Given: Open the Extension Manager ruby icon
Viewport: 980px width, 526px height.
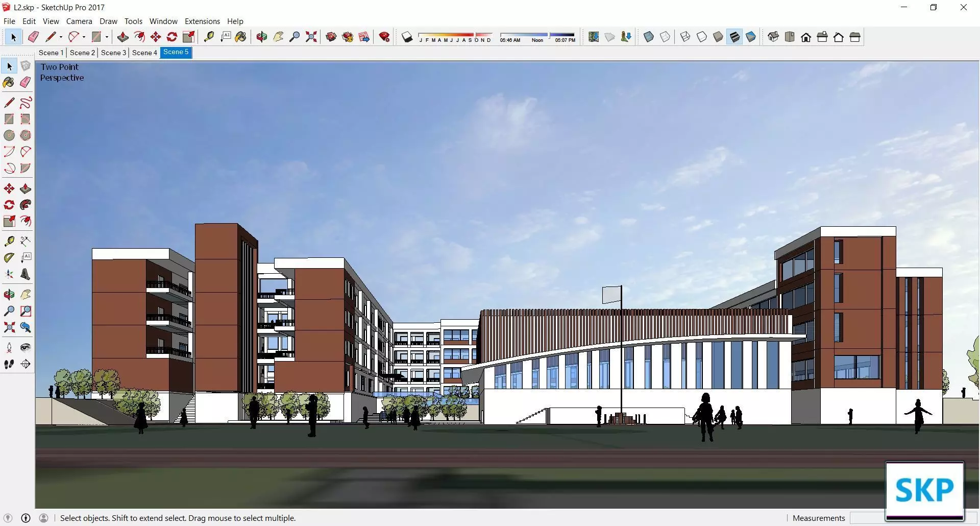Looking at the screenshot, I should click(x=385, y=37).
